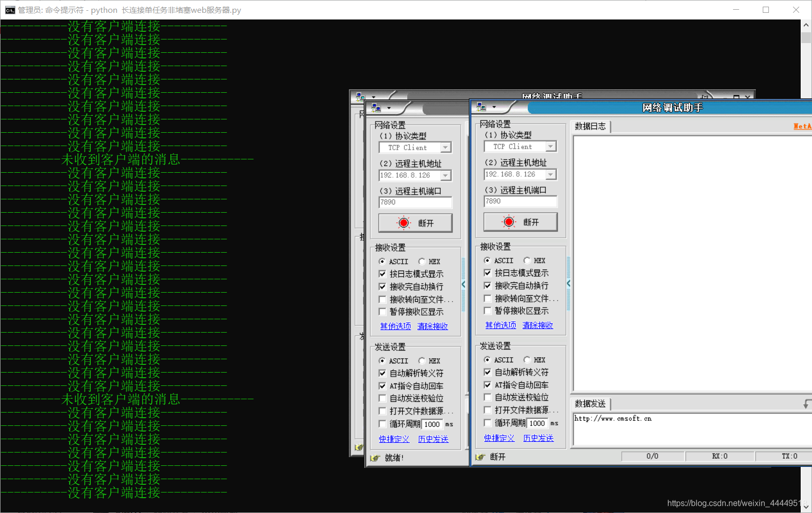This screenshot has width=812, height=513.
Task: Enable 循环周期 checkbox in the middle window
Action: point(383,424)
